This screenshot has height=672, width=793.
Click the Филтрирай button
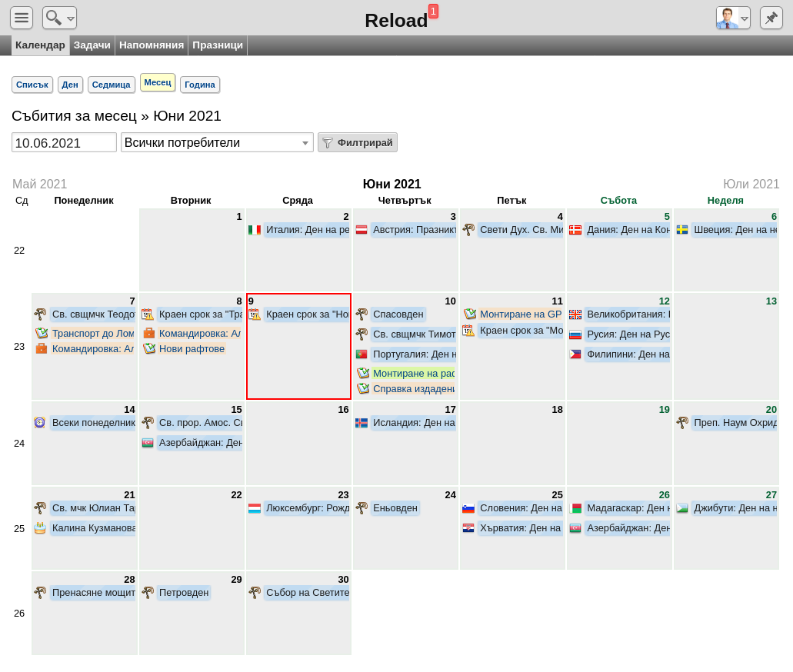pyautogui.click(x=358, y=142)
